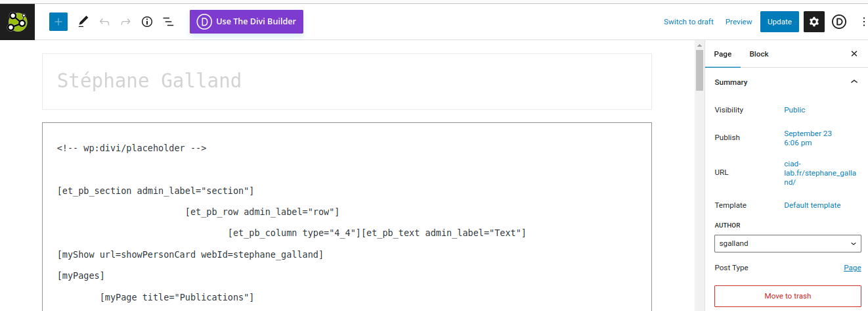Click the Redo arrow
This screenshot has height=311, width=868.
125,22
